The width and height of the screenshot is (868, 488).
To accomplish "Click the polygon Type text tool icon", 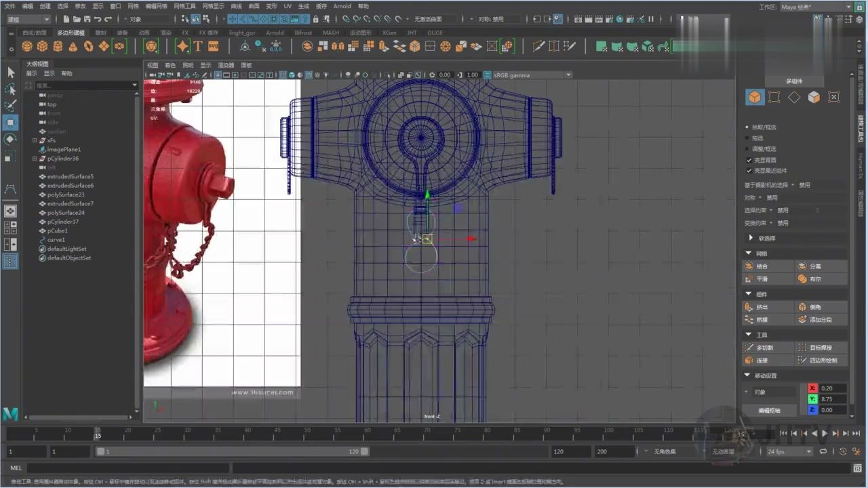I will click(x=198, y=46).
